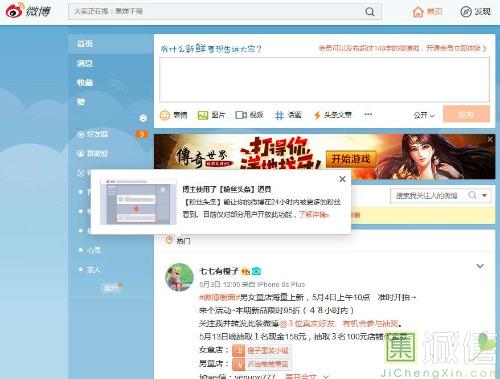Click the search magnifier icon in the top bar
This screenshot has width=500, height=379.
370,12
